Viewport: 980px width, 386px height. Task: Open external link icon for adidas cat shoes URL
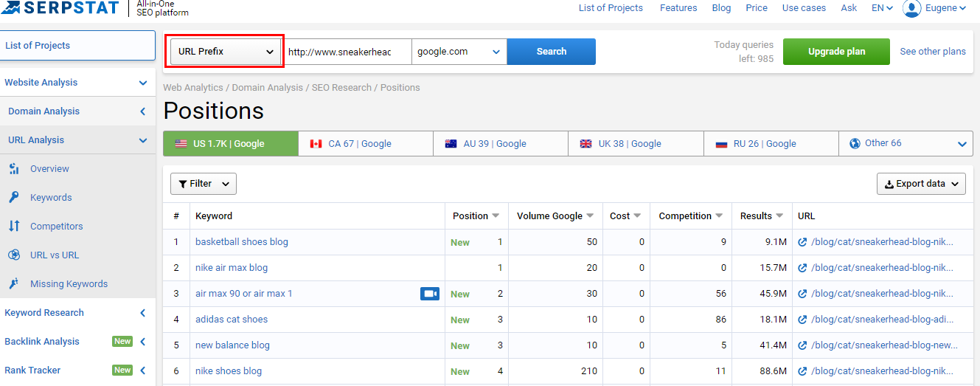pos(802,320)
